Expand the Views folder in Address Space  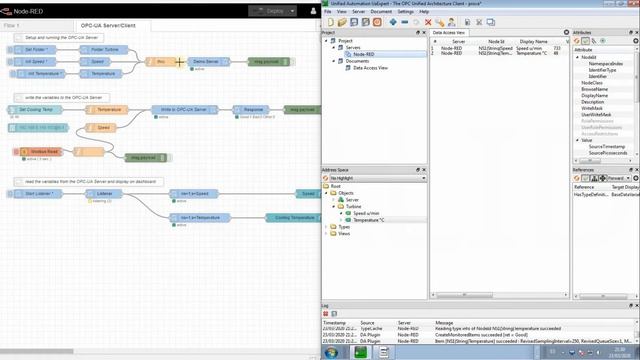coord(326,233)
